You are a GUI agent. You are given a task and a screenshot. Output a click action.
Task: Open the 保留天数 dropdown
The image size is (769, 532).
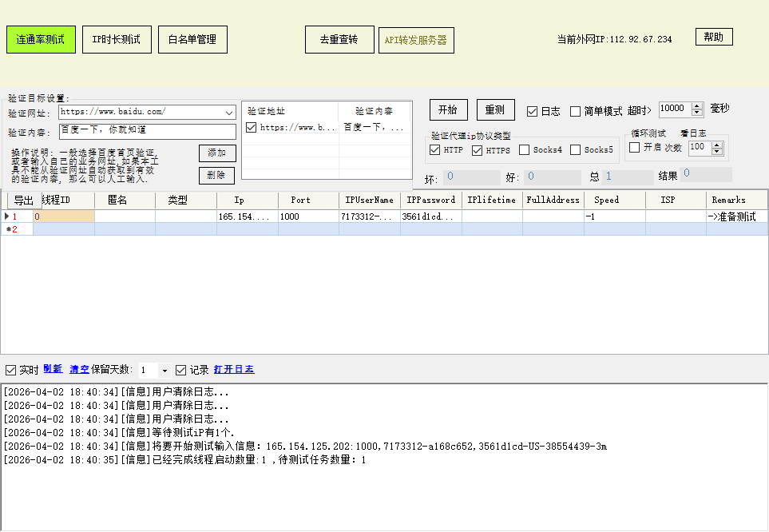click(165, 371)
